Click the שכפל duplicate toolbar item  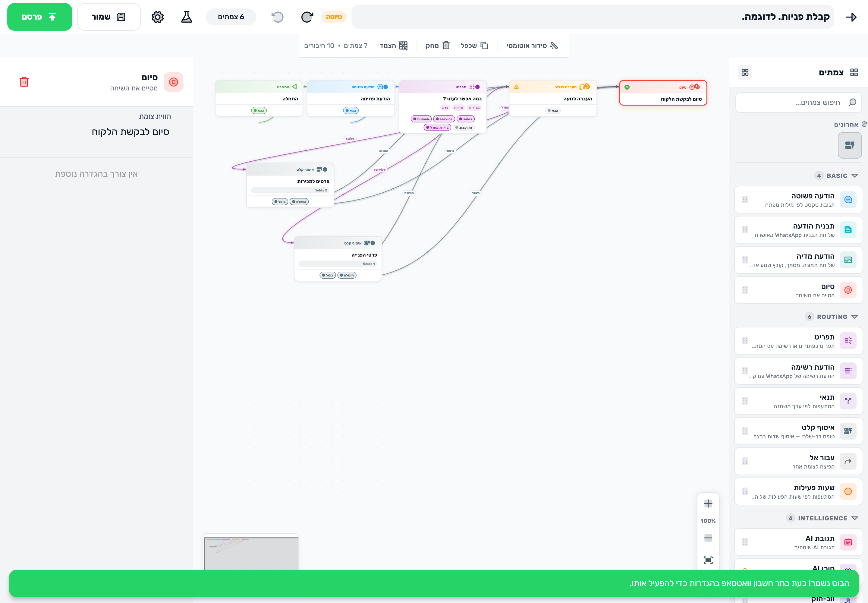pyautogui.click(x=474, y=46)
